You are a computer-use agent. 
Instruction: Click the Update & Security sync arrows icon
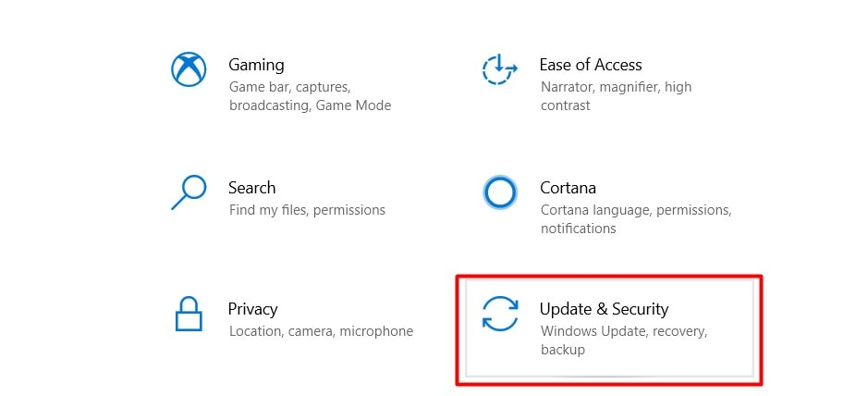click(x=500, y=314)
